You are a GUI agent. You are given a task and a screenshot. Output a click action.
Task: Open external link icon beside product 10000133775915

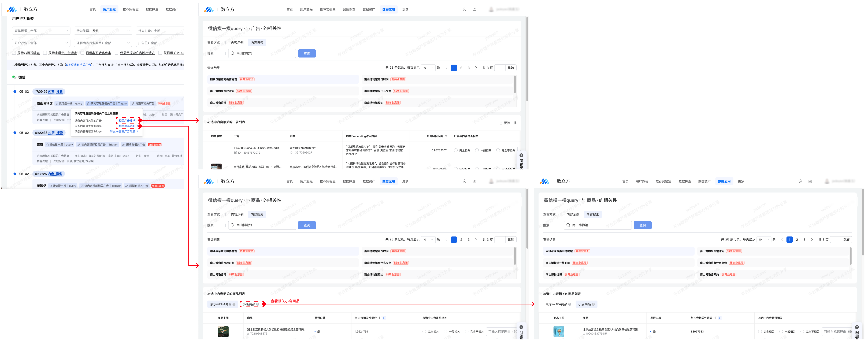[584, 334]
